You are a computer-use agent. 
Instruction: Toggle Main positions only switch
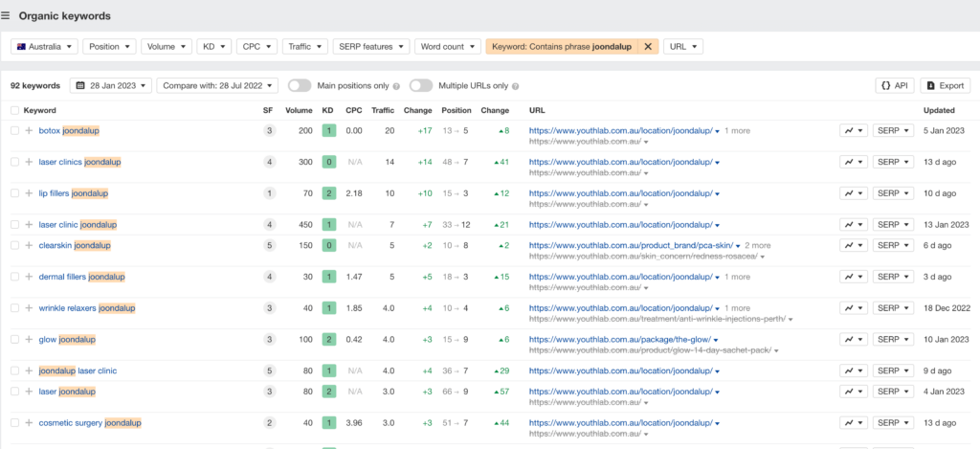pyautogui.click(x=300, y=85)
